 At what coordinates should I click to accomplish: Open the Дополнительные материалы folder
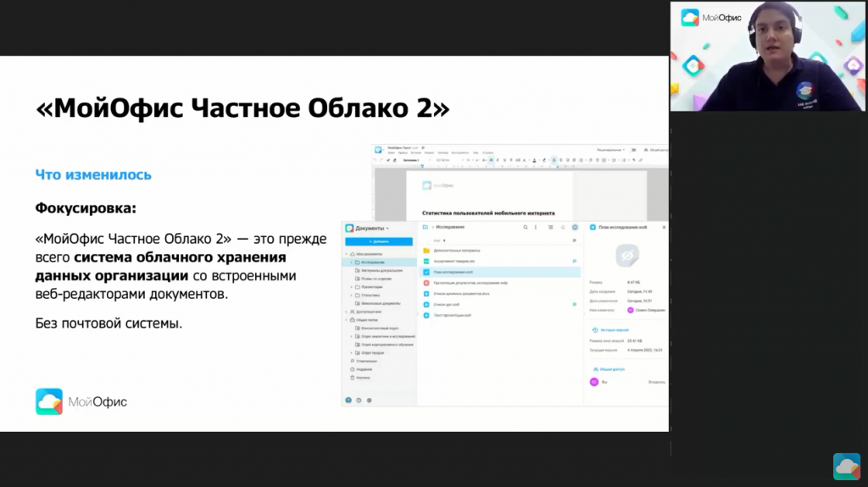click(457, 251)
